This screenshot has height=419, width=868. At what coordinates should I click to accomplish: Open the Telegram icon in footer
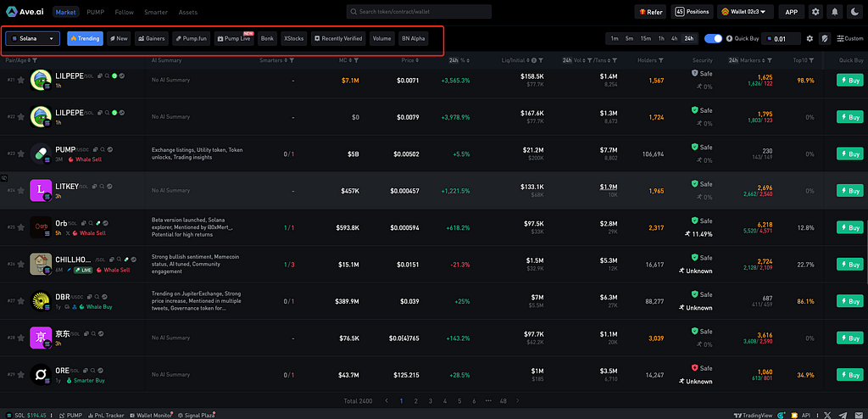[x=843, y=415]
